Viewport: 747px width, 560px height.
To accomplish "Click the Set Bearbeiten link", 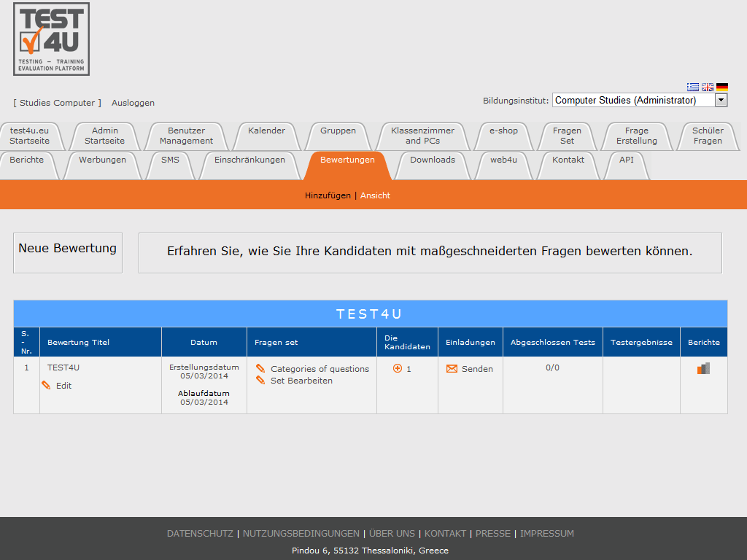I will (x=301, y=381).
